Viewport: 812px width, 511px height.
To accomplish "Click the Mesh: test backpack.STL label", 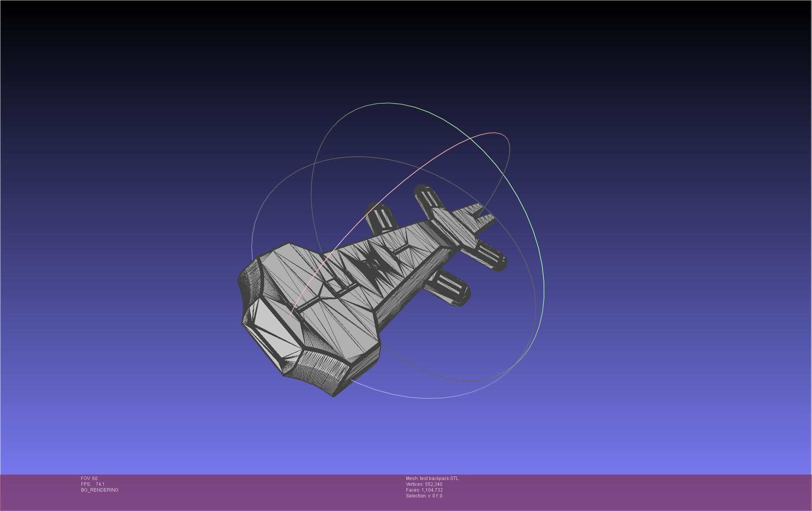I will (x=432, y=478).
